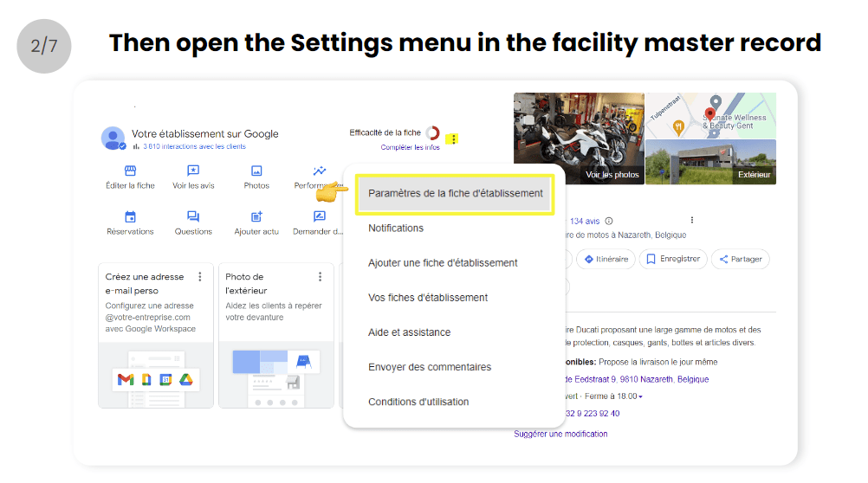Click the Enregistrer button
The width and height of the screenshot is (868, 483).
pos(673,259)
